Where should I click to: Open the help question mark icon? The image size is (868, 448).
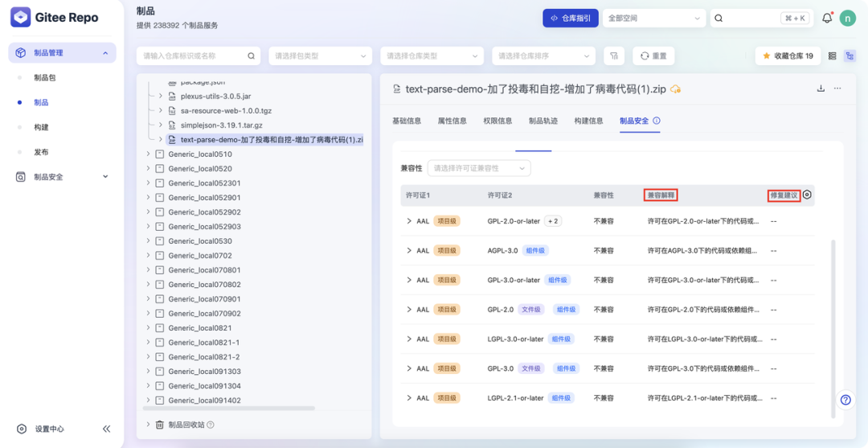click(x=845, y=400)
